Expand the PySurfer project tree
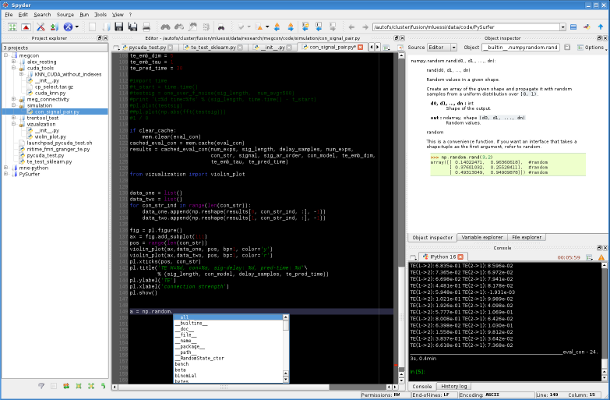 click(5, 174)
